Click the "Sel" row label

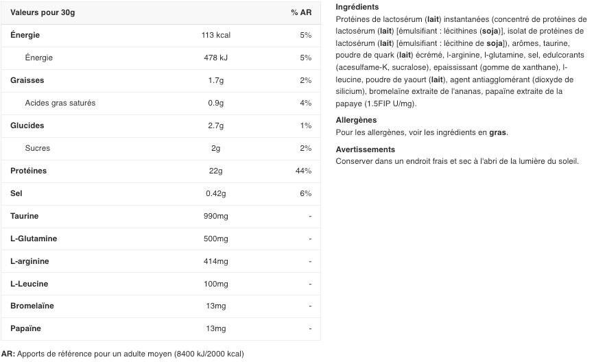pyautogui.click(x=16, y=193)
